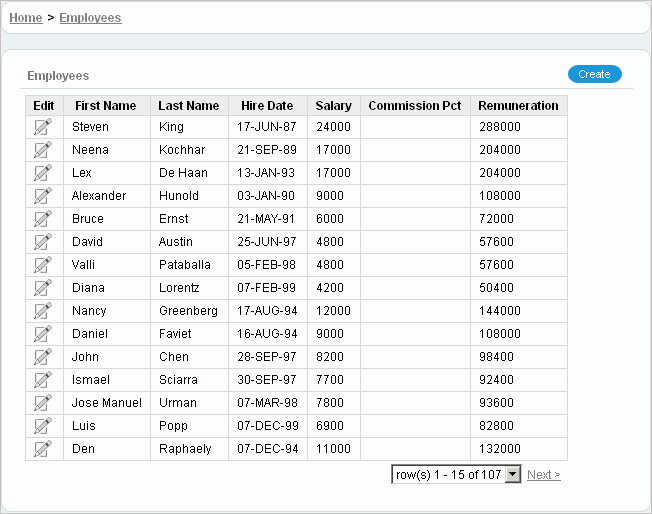Click the edit pencil icon for Steven King
This screenshot has width=652, height=514.
(43, 127)
